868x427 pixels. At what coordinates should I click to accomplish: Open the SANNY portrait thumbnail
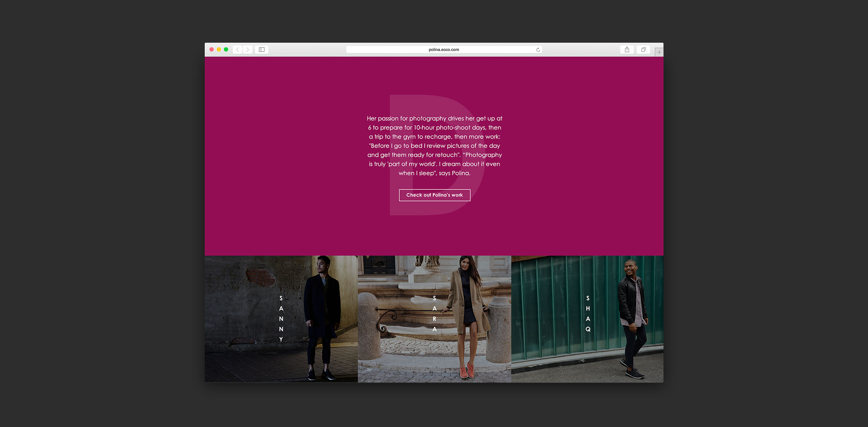pyautogui.click(x=281, y=319)
